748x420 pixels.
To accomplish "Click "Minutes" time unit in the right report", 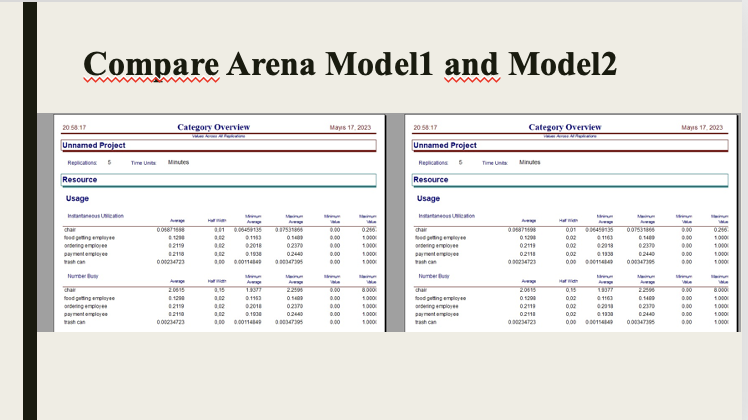I will [530, 162].
